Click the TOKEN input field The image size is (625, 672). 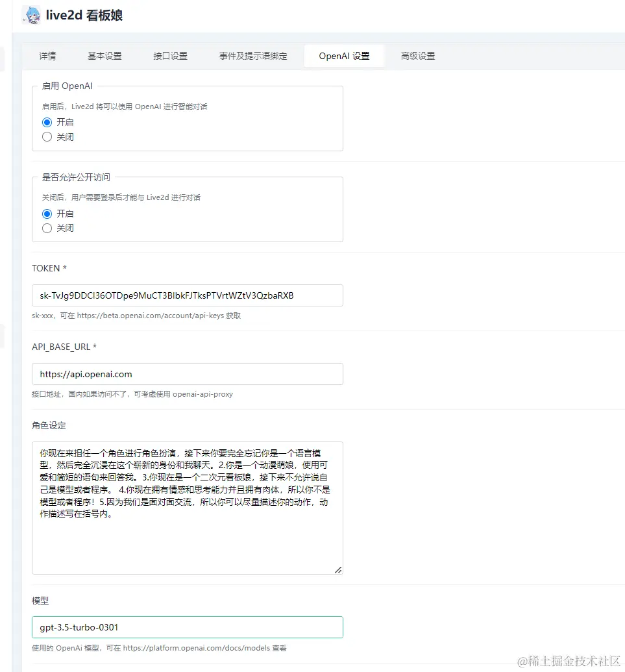coord(187,295)
